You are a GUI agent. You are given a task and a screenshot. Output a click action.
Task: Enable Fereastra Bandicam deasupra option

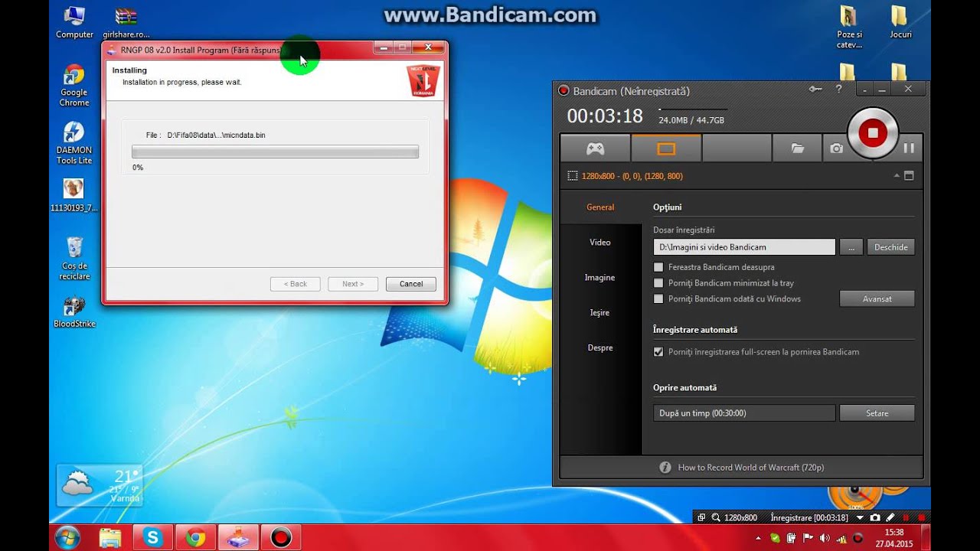click(x=658, y=267)
